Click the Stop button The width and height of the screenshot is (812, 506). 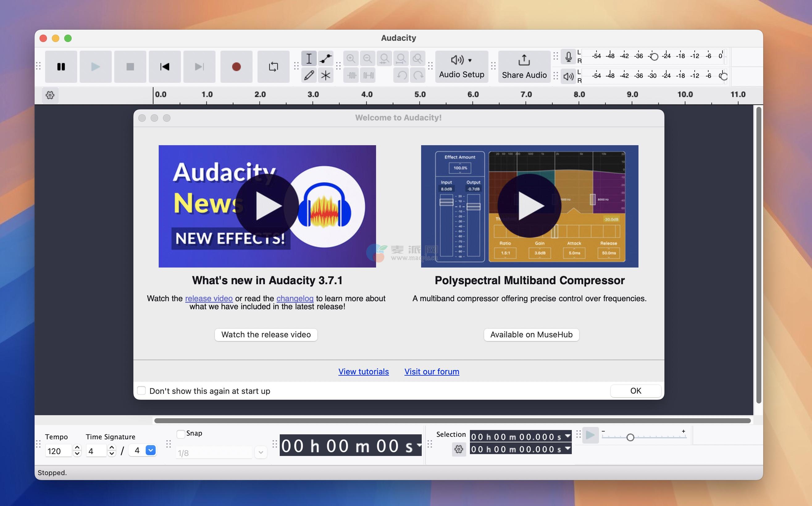pyautogui.click(x=130, y=67)
